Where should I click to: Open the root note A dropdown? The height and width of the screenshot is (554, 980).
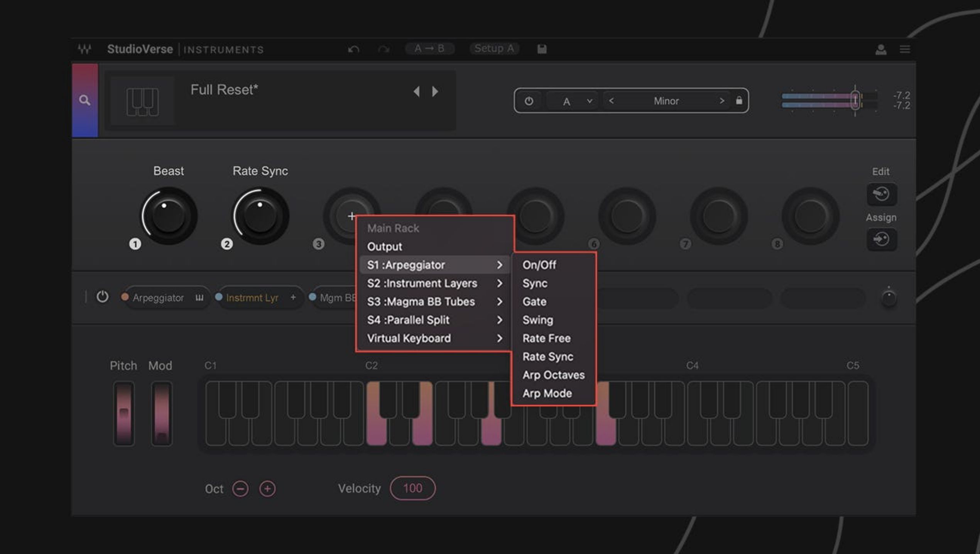click(573, 101)
